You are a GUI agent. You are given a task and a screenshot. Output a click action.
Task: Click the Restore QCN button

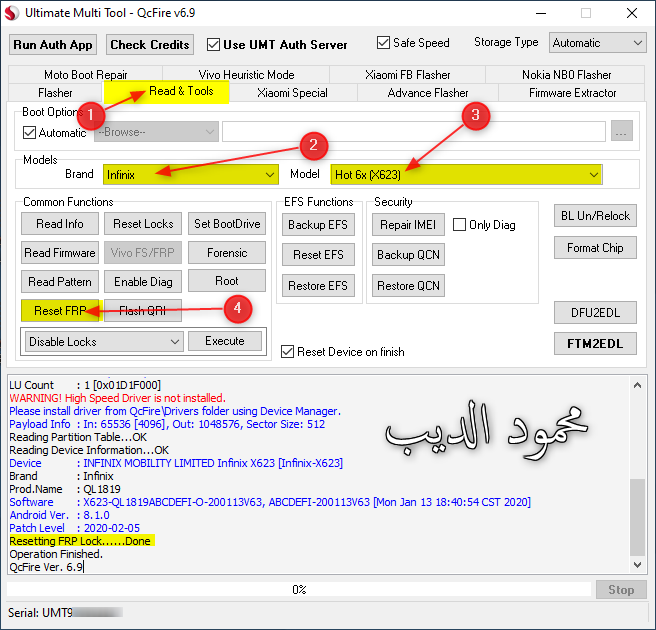[x=408, y=286]
